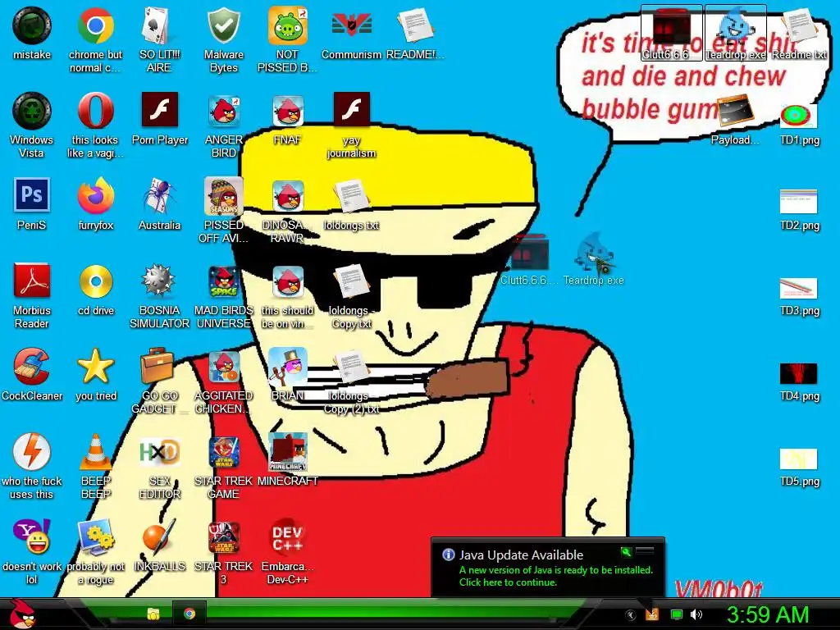
Task: Open the "loldongs - Copy (2).txt" file
Action: point(351,381)
